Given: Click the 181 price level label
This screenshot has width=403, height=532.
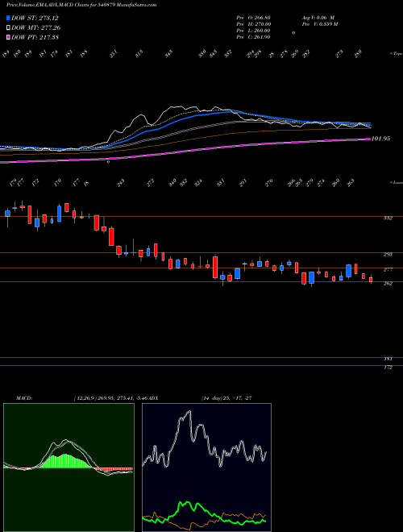Looking at the screenshot, I should pyautogui.click(x=388, y=359).
